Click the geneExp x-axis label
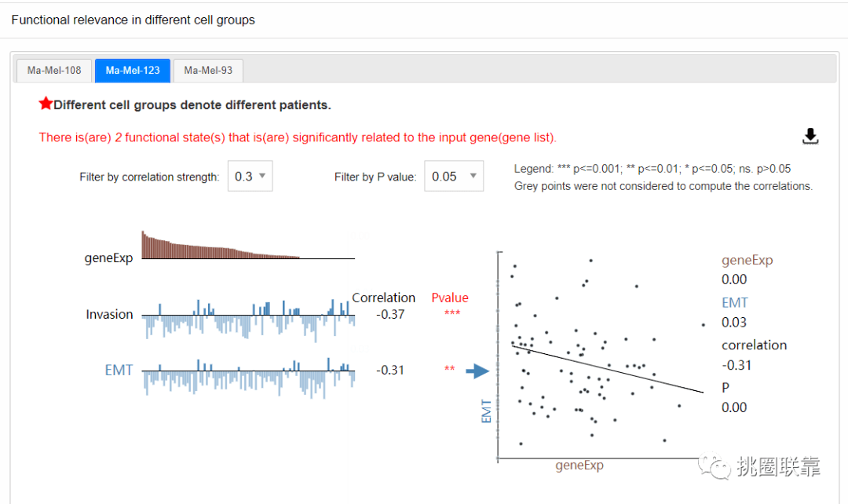This screenshot has width=848, height=504. [x=579, y=465]
